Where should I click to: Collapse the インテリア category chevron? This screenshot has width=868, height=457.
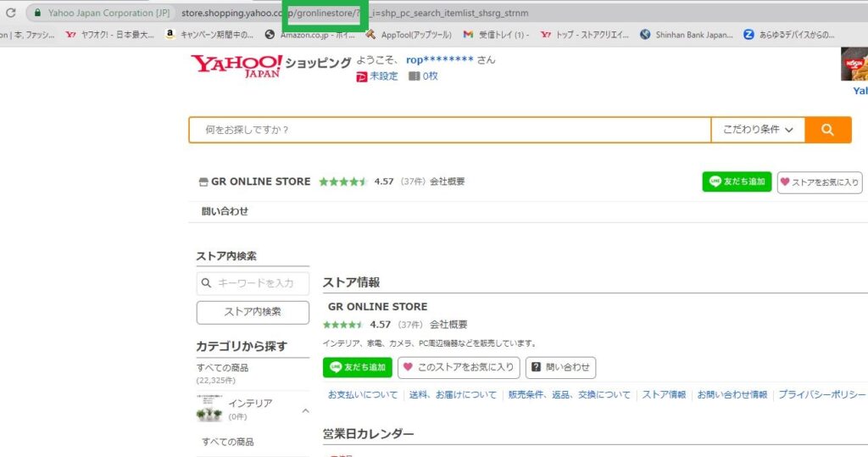click(305, 411)
